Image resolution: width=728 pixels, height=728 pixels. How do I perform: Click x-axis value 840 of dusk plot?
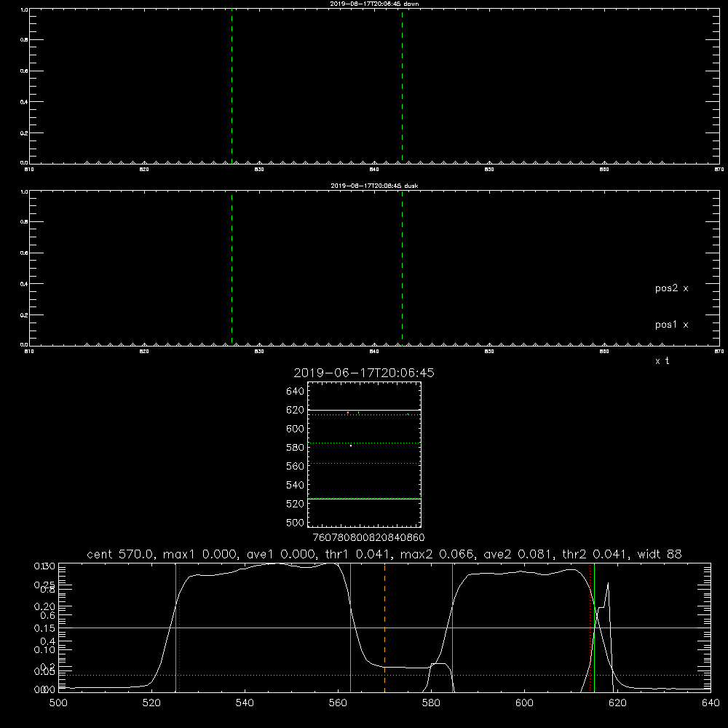(x=374, y=352)
